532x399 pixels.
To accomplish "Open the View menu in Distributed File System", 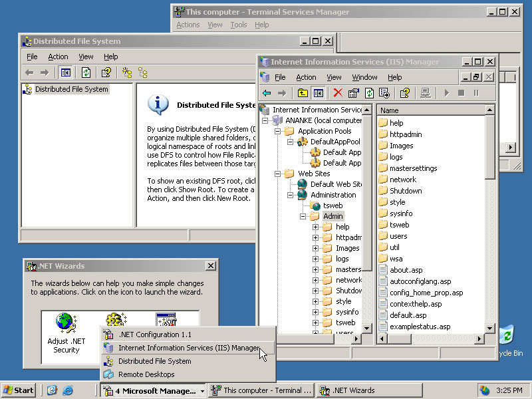I will pos(86,57).
